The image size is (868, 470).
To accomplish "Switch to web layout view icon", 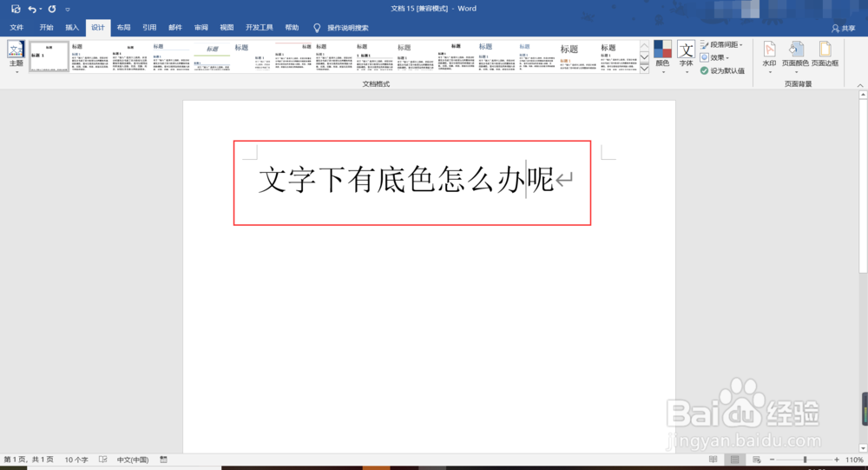I will click(756, 460).
